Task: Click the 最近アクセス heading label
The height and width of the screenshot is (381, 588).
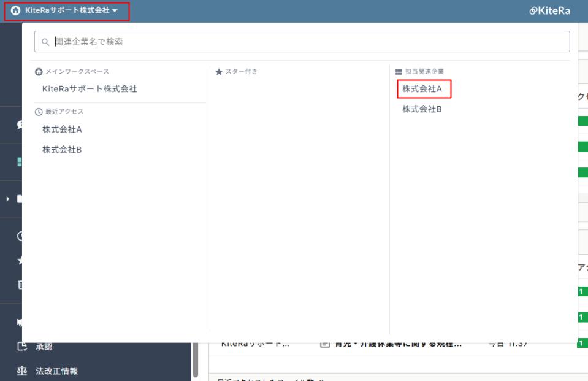Action: pos(64,112)
